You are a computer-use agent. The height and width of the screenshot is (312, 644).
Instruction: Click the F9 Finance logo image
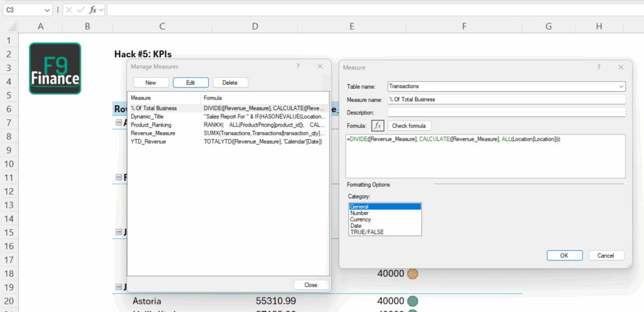click(55, 68)
